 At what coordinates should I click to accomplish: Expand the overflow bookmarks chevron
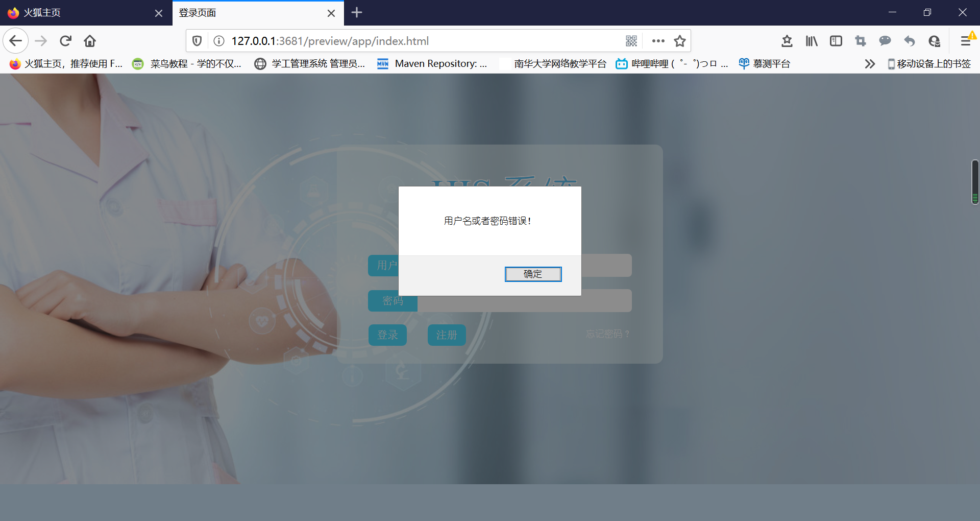[x=869, y=63]
